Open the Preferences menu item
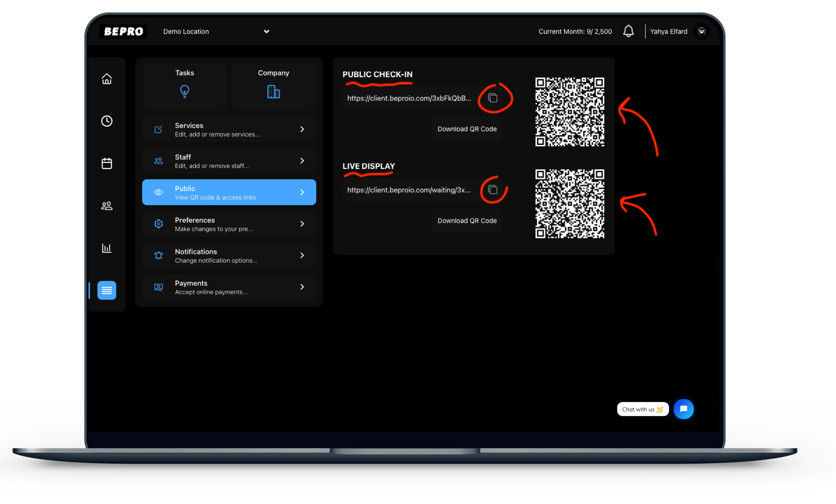This screenshot has height=504, width=836. [229, 224]
